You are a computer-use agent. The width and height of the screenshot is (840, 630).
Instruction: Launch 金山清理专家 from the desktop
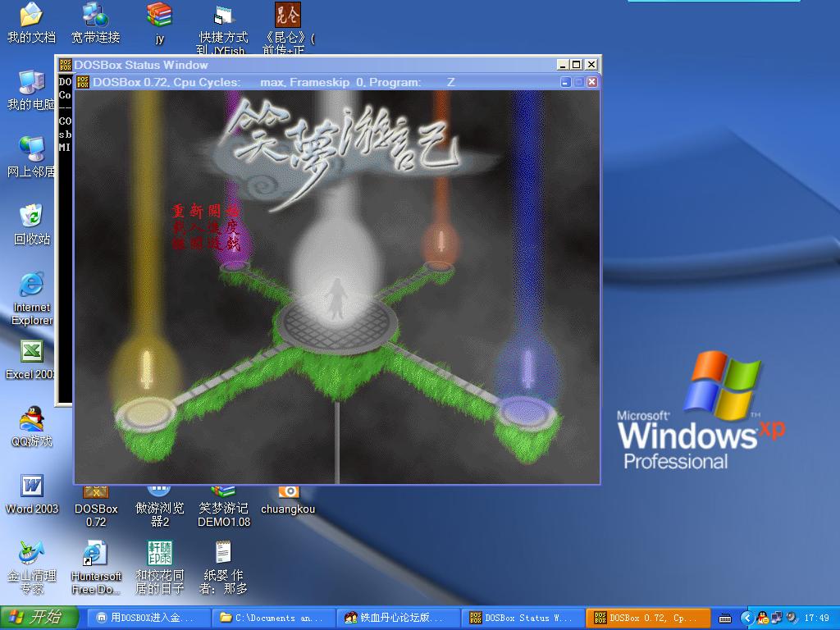(31, 554)
